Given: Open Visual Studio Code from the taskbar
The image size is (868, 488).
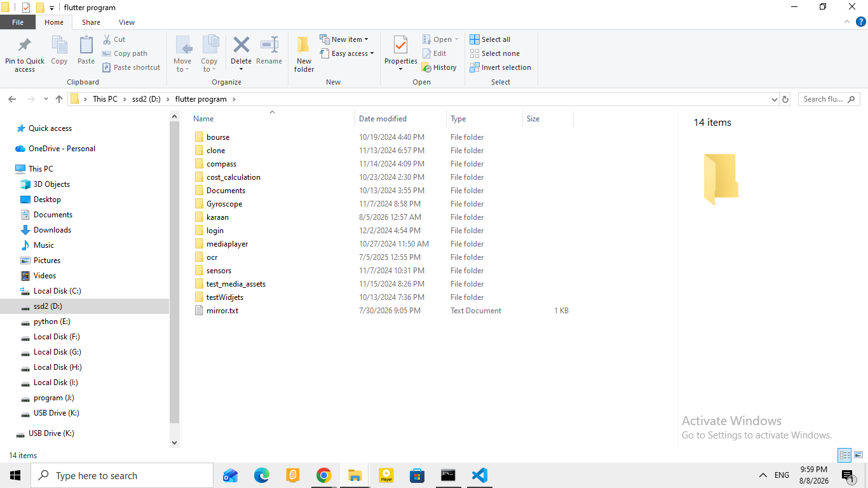Looking at the screenshot, I should tap(480, 475).
